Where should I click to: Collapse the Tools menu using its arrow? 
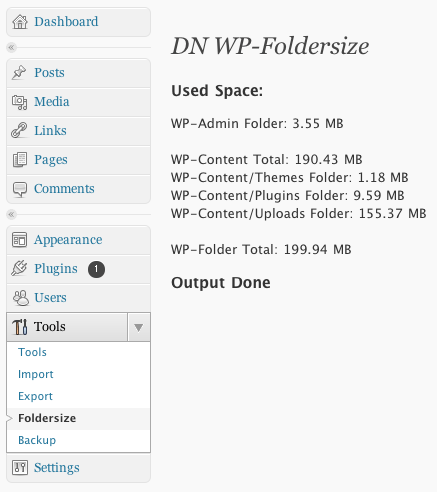click(139, 327)
